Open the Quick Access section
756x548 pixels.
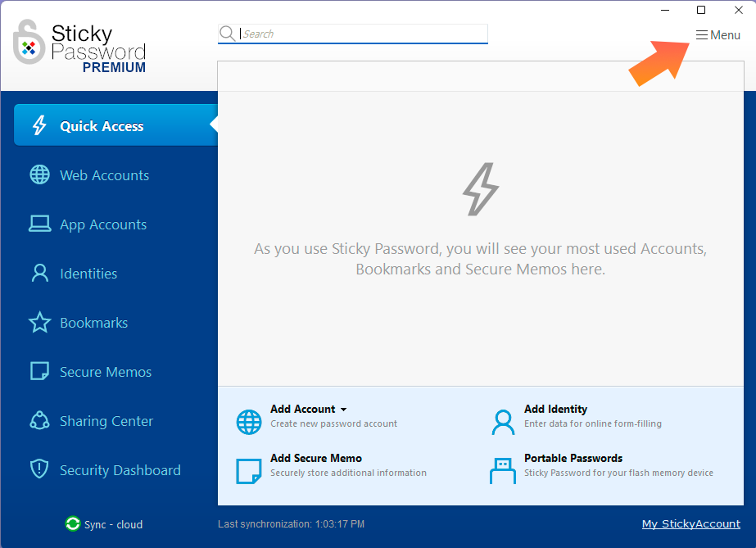(x=115, y=125)
